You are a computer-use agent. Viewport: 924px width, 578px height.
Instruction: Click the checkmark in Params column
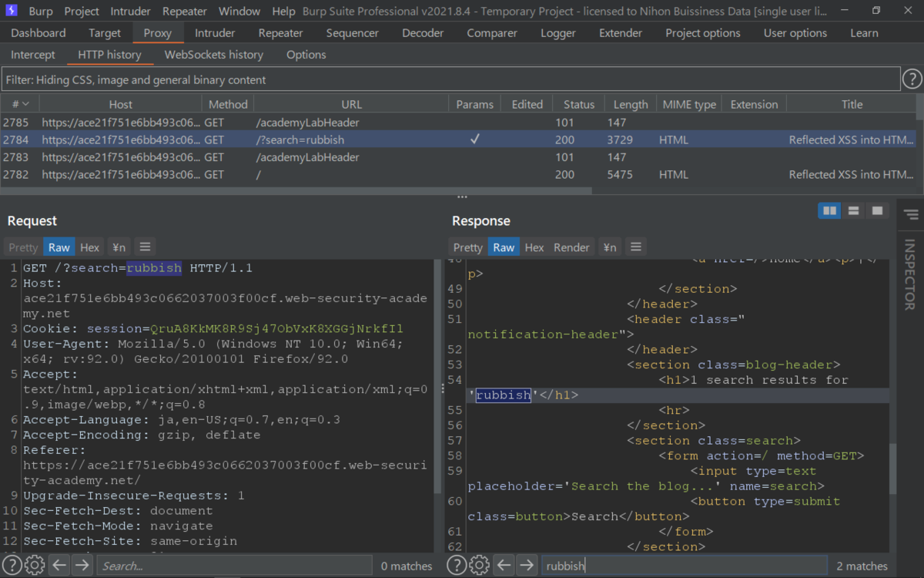[475, 139]
